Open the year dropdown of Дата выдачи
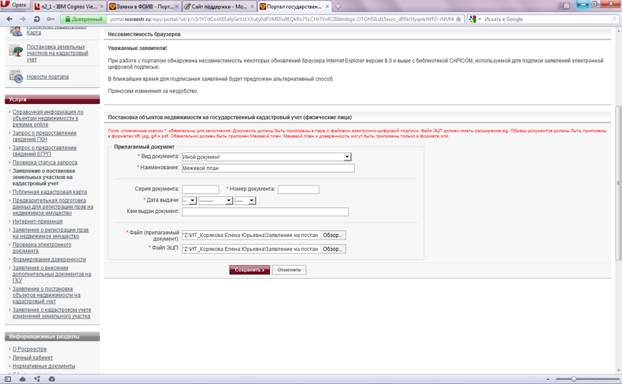 click(245, 201)
